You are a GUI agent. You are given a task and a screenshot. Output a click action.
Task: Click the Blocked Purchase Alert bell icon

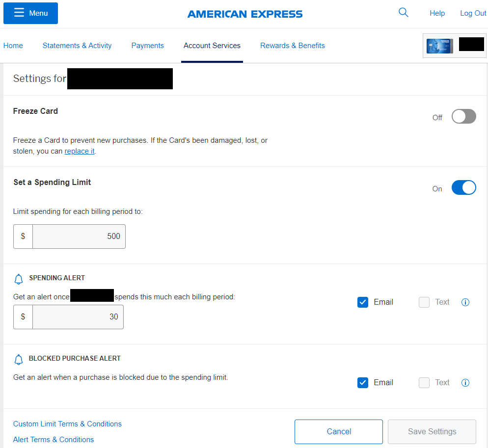[x=19, y=360]
